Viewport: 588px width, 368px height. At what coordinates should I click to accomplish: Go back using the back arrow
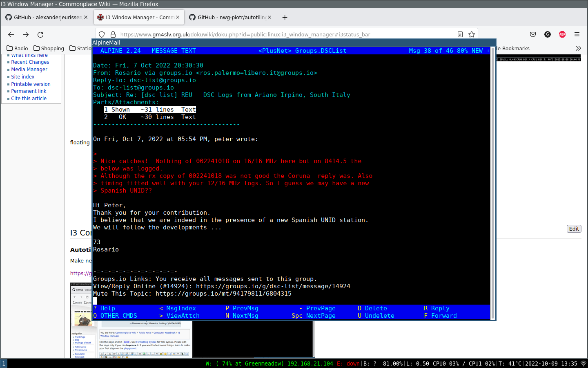pyautogui.click(x=11, y=34)
